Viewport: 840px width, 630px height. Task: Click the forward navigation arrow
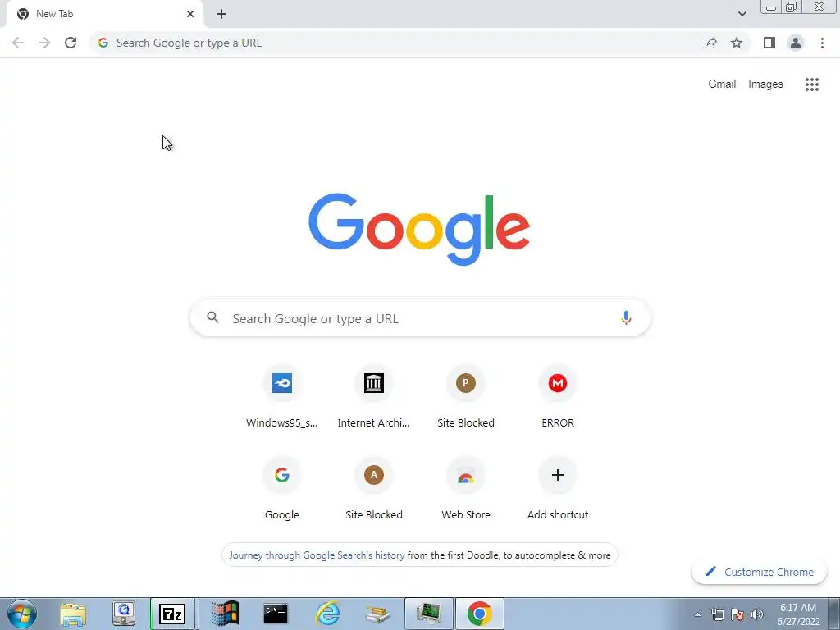point(44,43)
